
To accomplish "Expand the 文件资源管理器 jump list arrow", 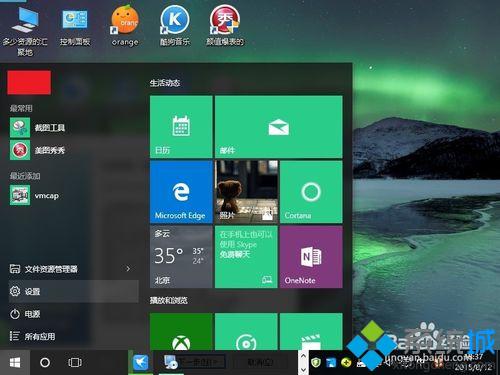I will tap(128, 269).
